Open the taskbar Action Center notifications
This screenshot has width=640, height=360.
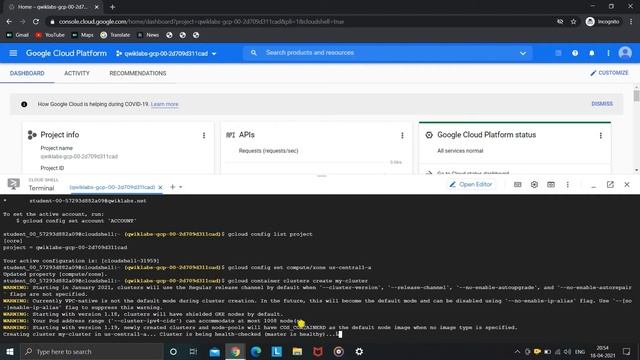click(x=627, y=351)
